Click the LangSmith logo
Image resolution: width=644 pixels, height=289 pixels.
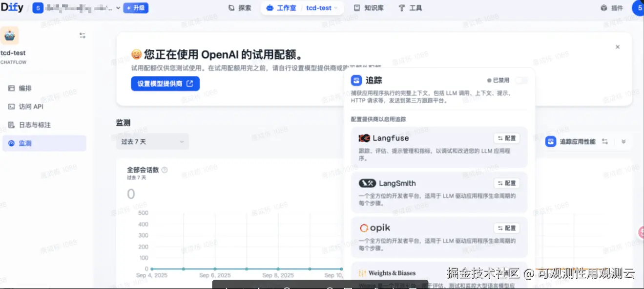(x=387, y=183)
